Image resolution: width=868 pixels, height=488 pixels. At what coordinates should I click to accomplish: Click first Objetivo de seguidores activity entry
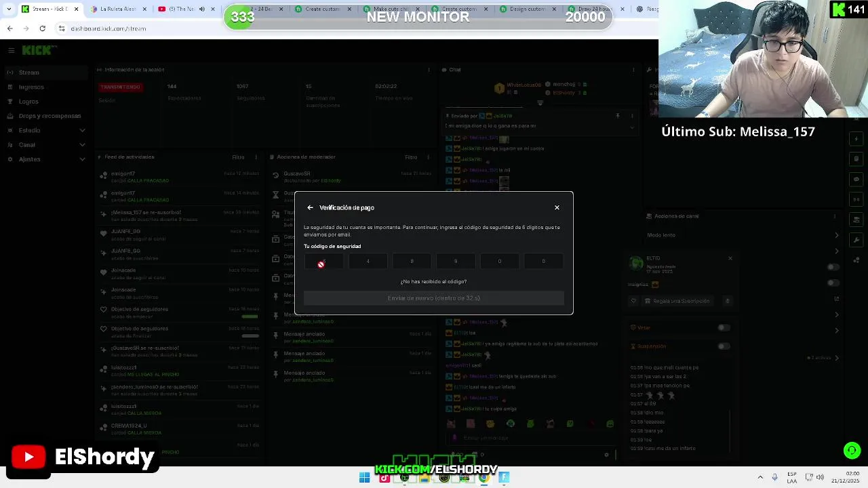pyautogui.click(x=179, y=312)
